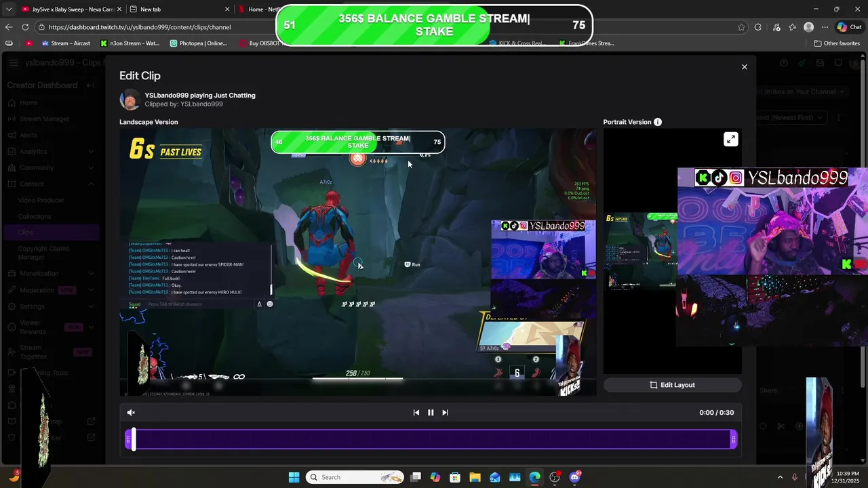Viewport: 868px width, 488px height.
Task: Collapse the Content section in sidebar
Action: click(x=91, y=184)
